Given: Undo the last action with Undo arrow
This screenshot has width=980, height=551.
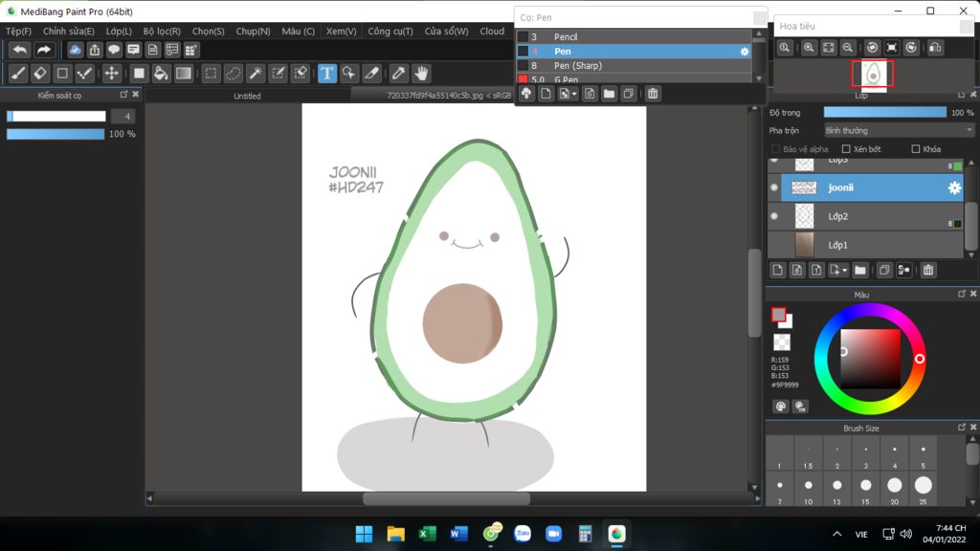Looking at the screenshot, I should [x=20, y=50].
